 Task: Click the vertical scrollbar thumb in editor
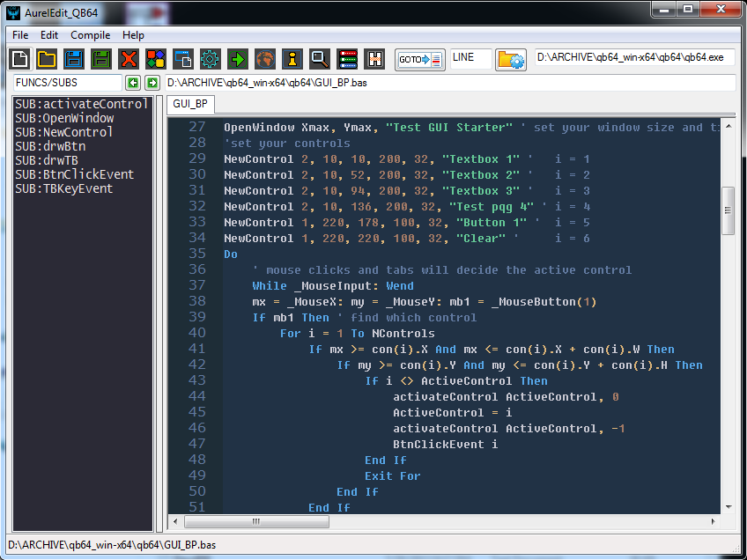point(728,210)
